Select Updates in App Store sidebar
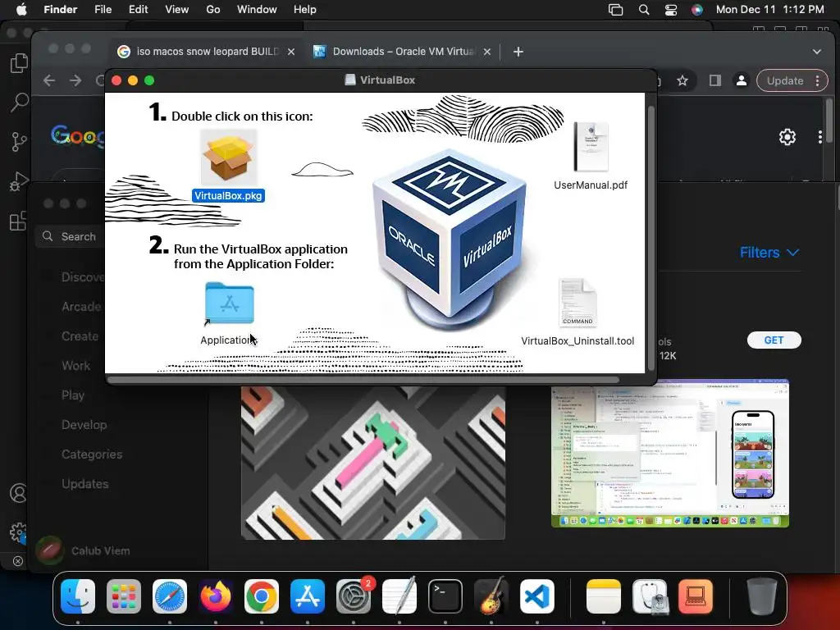This screenshot has width=840, height=630. click(x=84, y=483)
